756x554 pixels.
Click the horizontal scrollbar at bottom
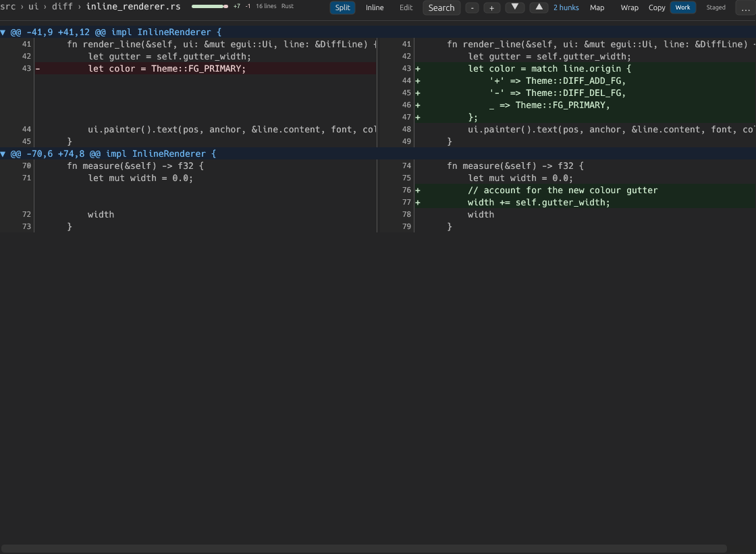364,549
